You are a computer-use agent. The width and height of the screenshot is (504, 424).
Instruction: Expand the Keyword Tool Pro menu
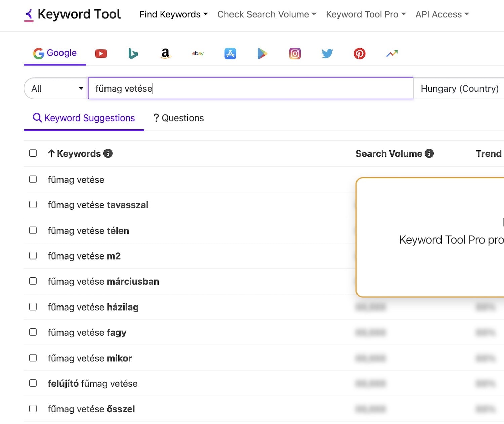(366, 14)
